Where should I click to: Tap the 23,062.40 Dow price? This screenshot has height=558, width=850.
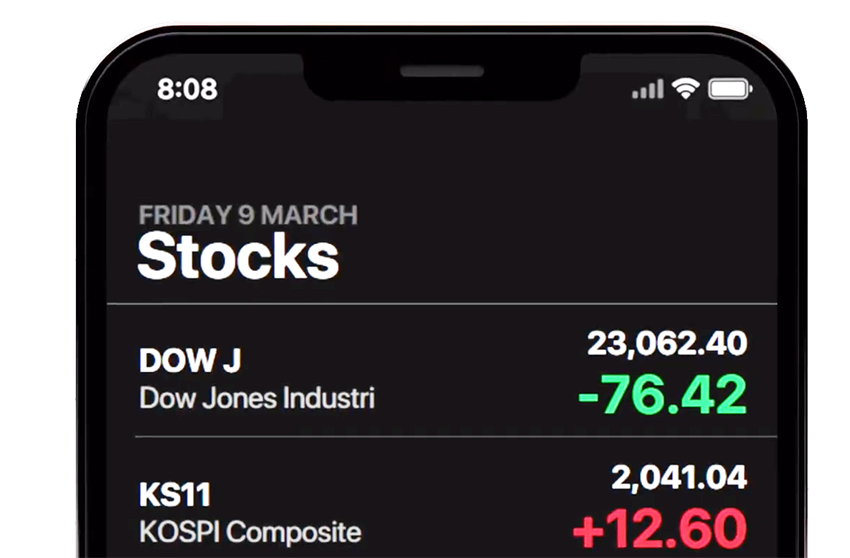667,343
